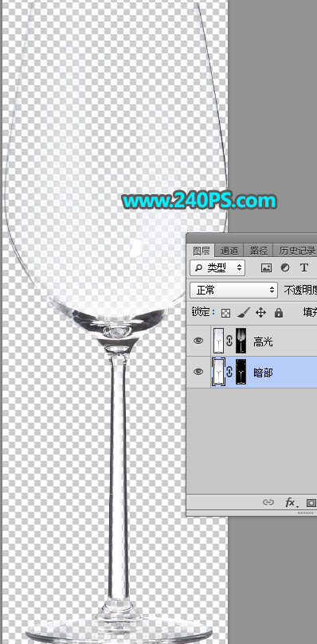Select the 暗部 layer mask thumbnail
Screen dimensions: 317x644
click(x=241, y=372)
